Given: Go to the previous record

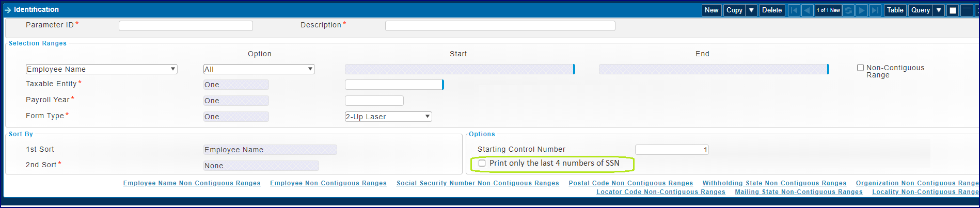Looking at the screenshot, I should (x=807, y=10).
